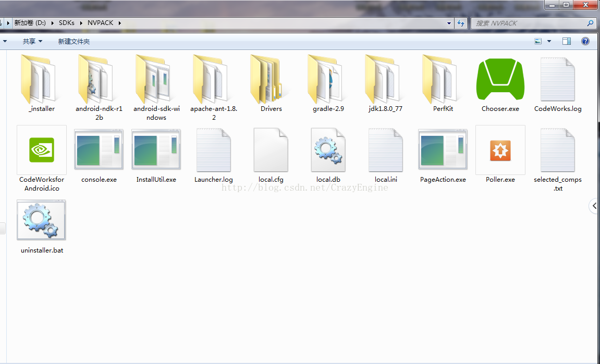The height and width of the screenshot is (364, 600).
Task: Select the NVIDIA CodeWorksforAndroid.ico icon
Action: coord(42,150)
